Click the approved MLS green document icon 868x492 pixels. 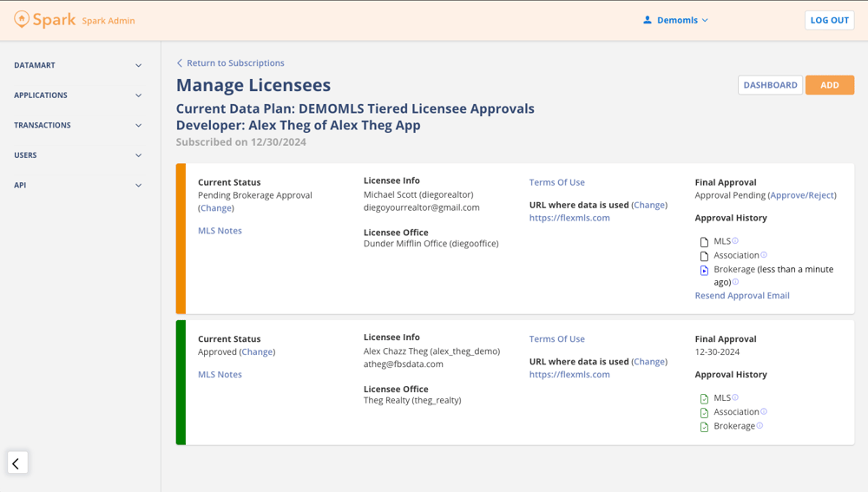click(704, 398)
